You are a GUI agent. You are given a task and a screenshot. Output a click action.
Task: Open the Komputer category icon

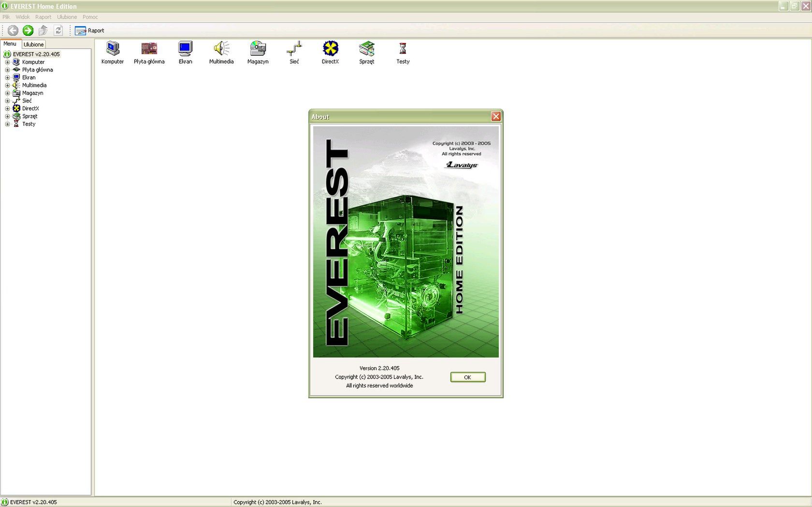[113, 52]
